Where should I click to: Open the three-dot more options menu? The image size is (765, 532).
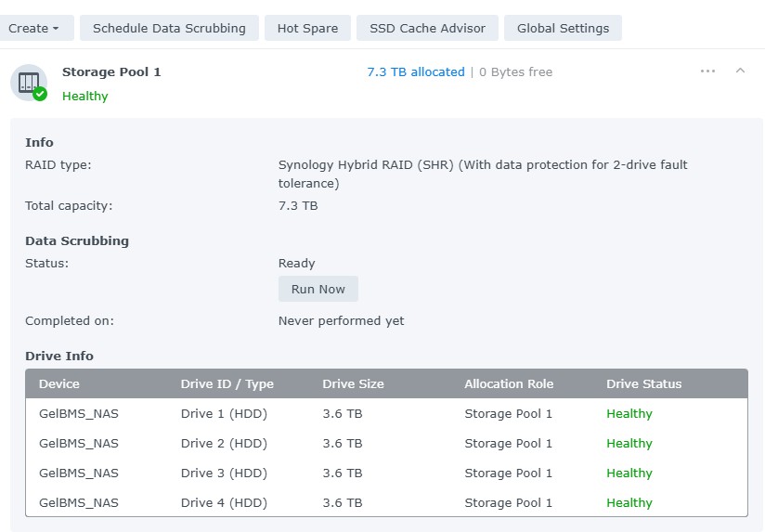(x=707, y=71)
